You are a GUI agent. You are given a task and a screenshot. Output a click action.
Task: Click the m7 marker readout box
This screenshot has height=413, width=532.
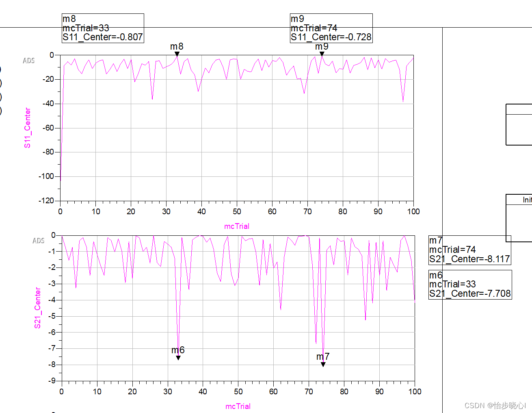point(470,250)
